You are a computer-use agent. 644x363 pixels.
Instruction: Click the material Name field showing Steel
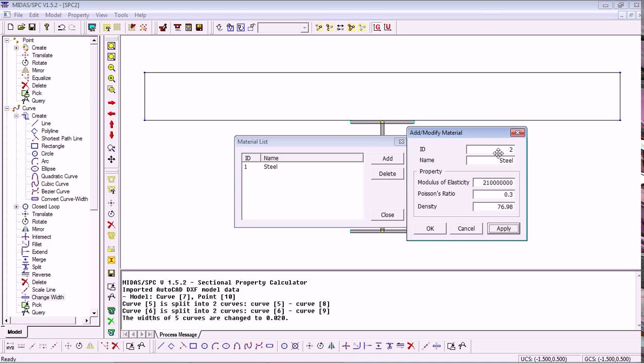tap(491, 160)
